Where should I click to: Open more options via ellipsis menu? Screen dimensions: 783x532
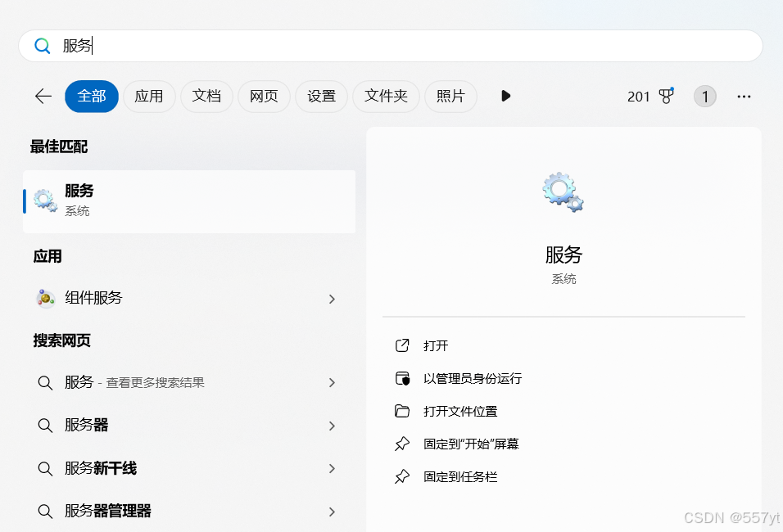(x=744, y=97)
